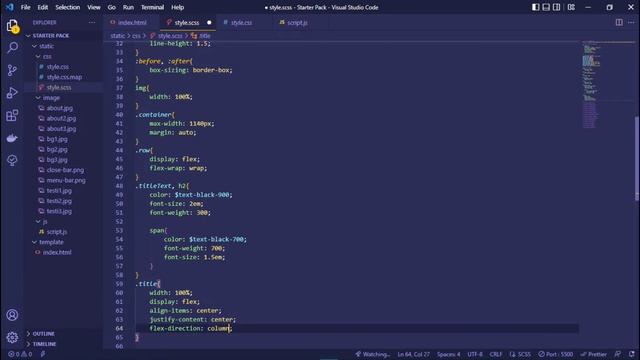Open the Help menu
640x360 pixels.
click(x=178, y=7)
